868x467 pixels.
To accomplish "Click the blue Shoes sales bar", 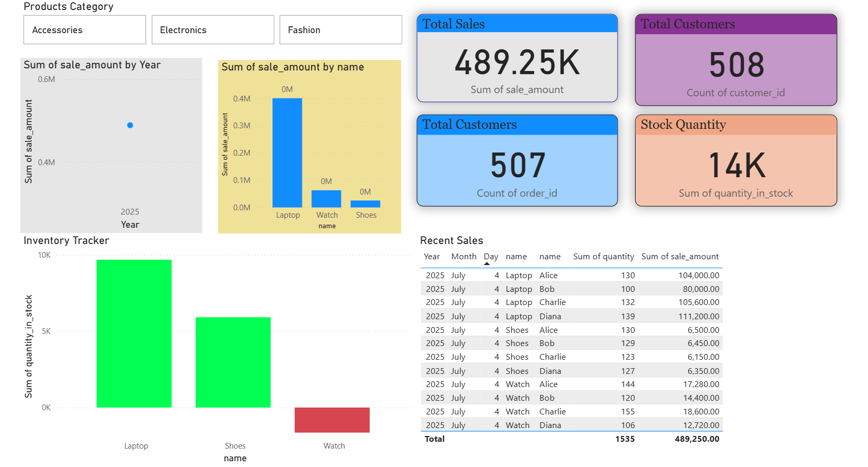I will 365,204.
